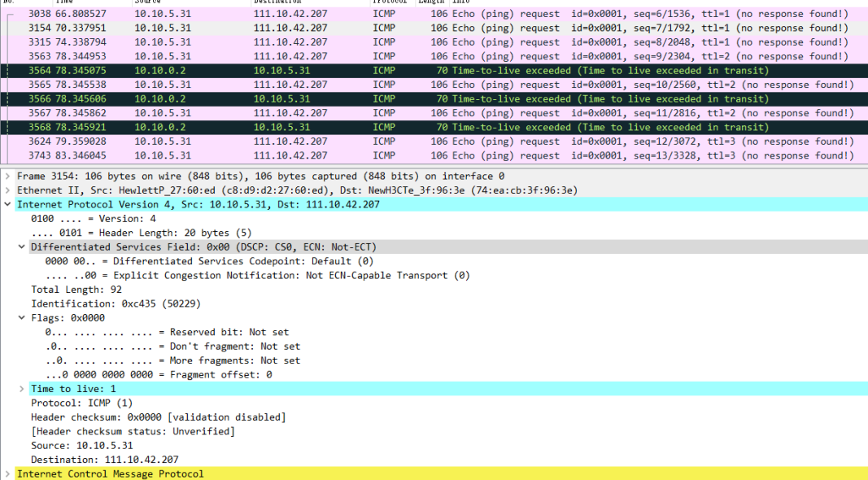Select Differentiated Services Codepoint: Default line
The image size is (868, 480).
point(209,261)
